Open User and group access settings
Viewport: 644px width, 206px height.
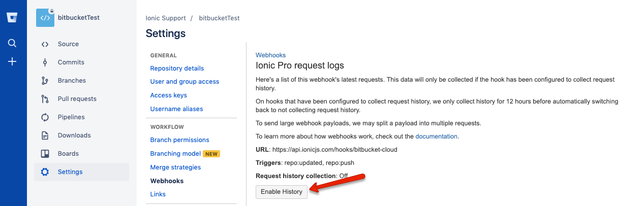click(185, 82)
